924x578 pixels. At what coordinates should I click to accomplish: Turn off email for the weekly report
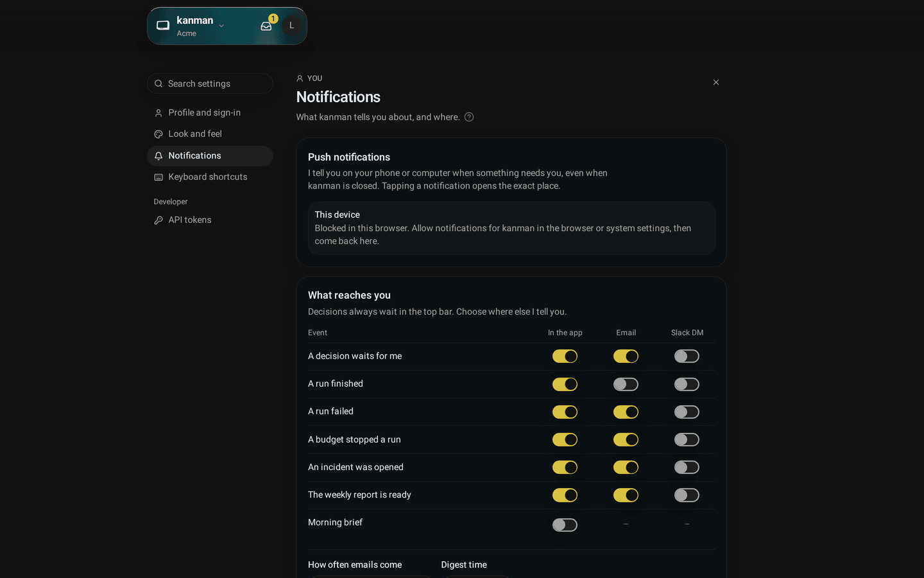point(626,495)
